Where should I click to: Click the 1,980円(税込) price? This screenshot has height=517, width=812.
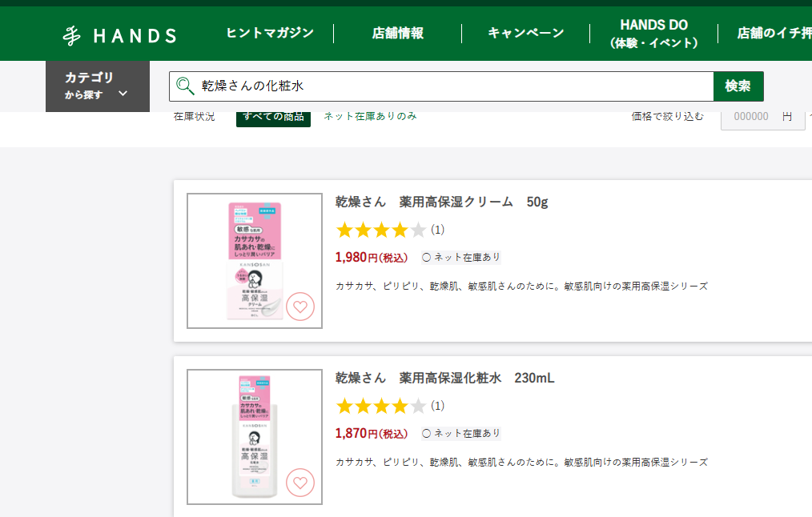click(x=372, y=257)
